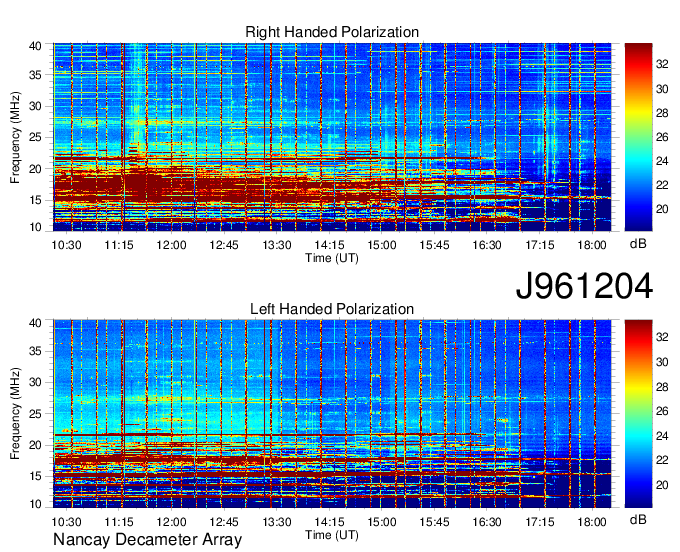Click the 20 MHz tick on Right Handed plot
The width and height of the screenshot is (680, 552).
coord(36,169)
